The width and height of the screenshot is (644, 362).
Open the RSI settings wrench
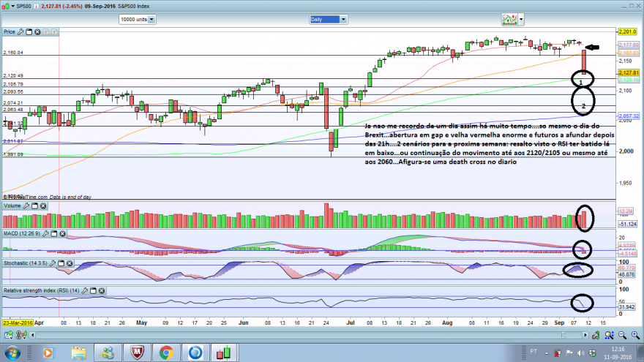point(85,290)
